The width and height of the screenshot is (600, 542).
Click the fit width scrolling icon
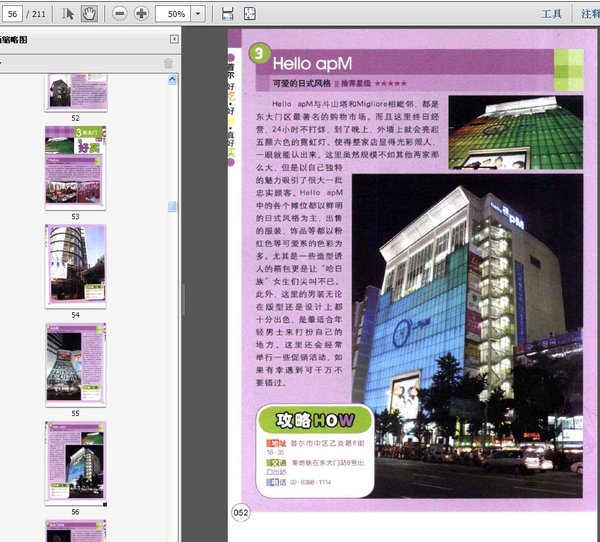point(227,14)
